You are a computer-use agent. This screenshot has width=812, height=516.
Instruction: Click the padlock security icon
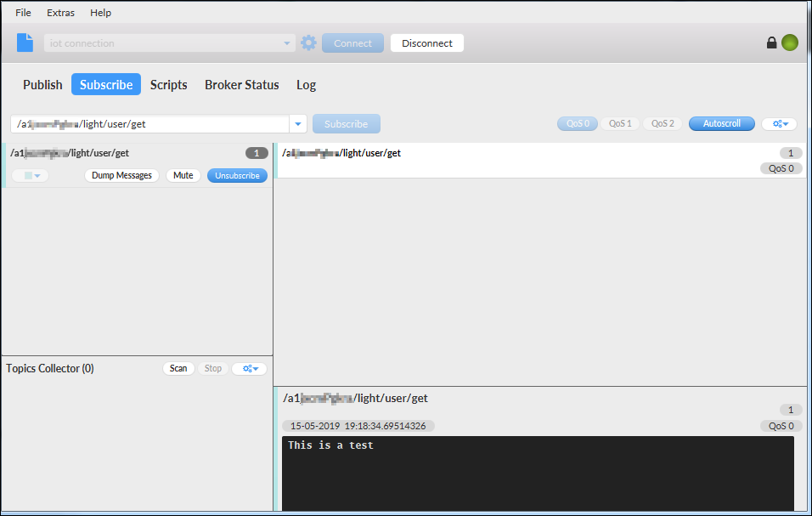(x=771, y=42)
